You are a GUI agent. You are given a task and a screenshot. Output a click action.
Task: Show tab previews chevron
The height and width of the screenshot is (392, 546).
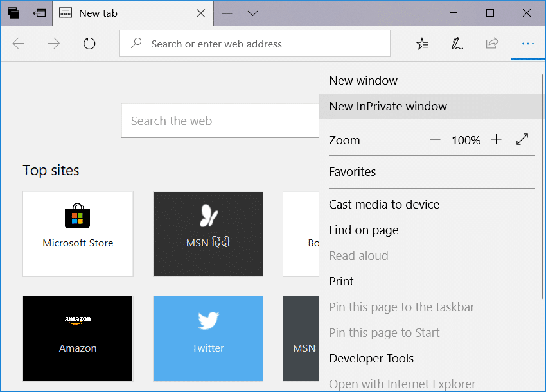pyautogui.click(x=252, y=13)
